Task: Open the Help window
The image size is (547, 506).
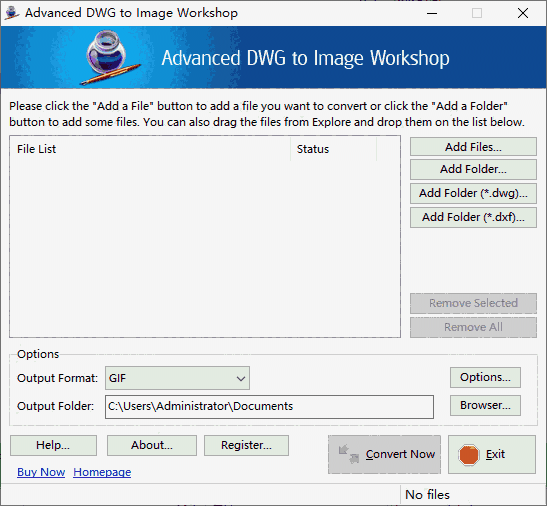Action: 53,445
